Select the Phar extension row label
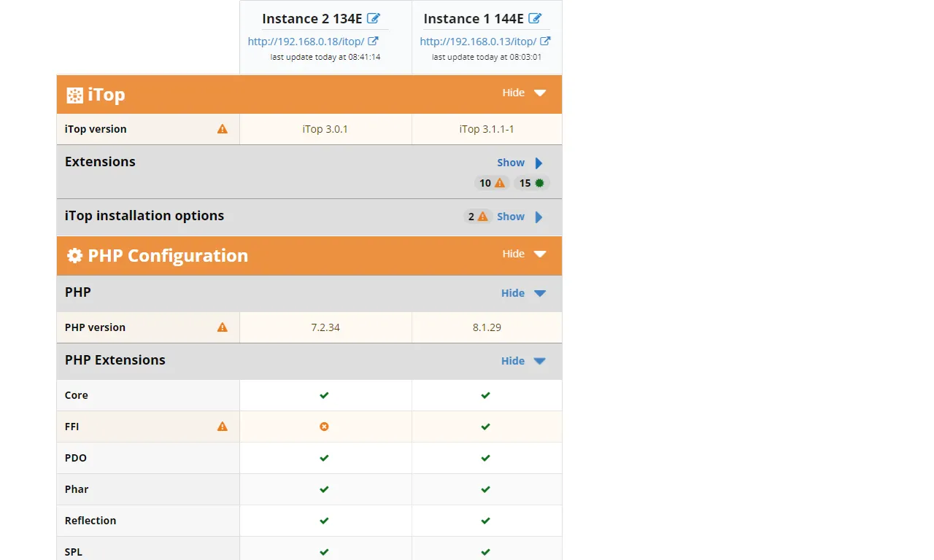Viewport: 934px width, 560px height. point(77,489)
